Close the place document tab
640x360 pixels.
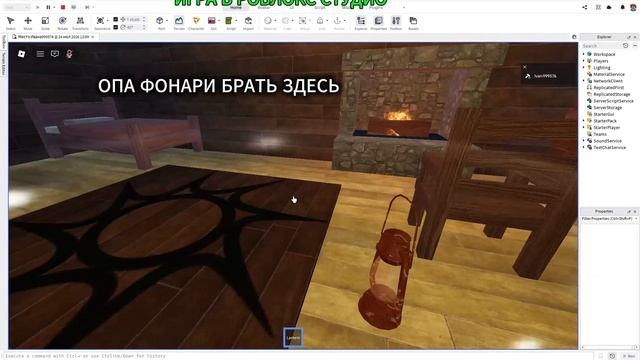pos(93,37)
